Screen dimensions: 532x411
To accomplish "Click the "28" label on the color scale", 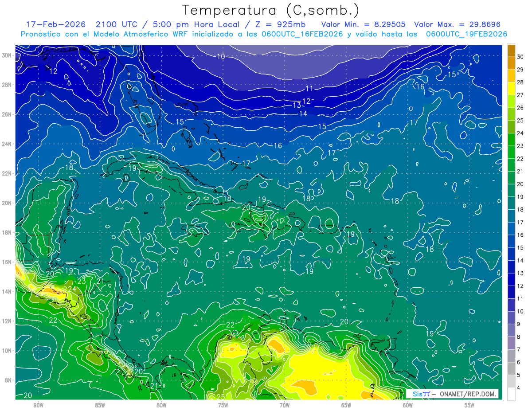I will click(521, 82).
